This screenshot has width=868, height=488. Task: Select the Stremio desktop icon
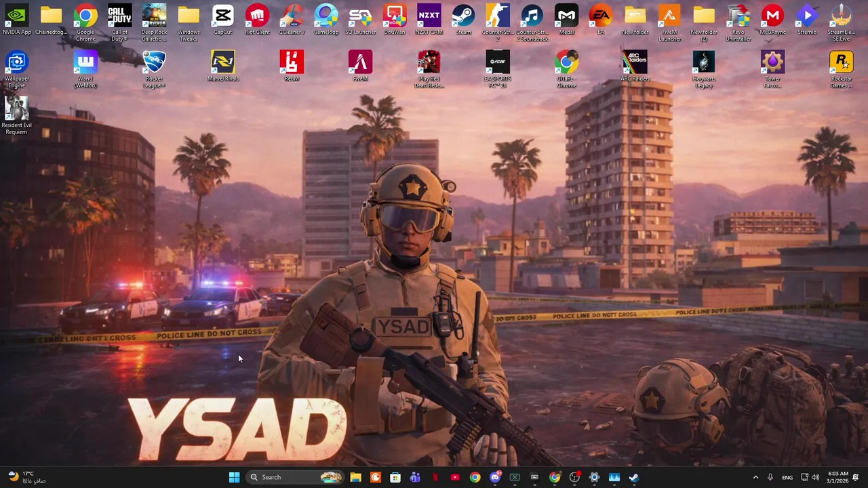(x=807, y=20)
